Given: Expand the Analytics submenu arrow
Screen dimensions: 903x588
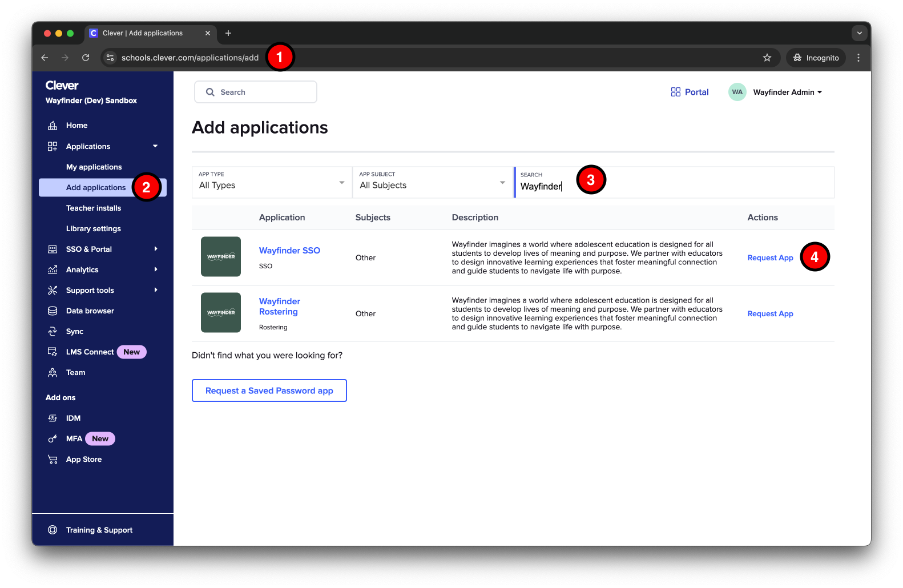Looking at the screenshot, I should (156, 269).
